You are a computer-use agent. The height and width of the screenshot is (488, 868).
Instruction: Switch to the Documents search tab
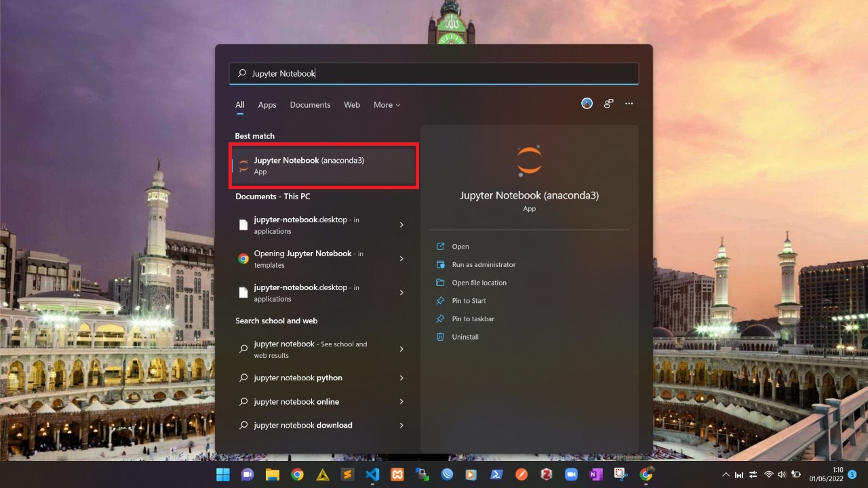point(310,105)
